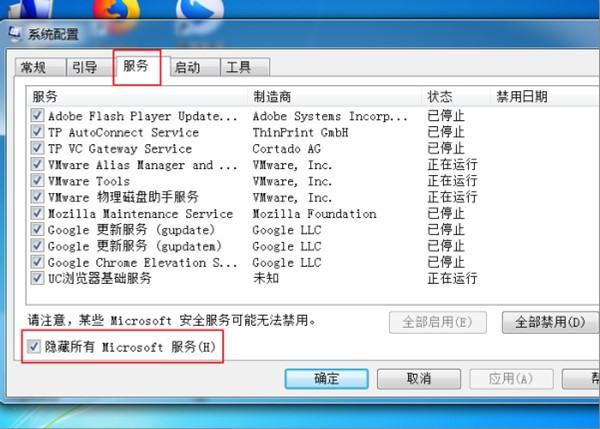Toggle UC浏览器基础服务 checkbox
Viewport: 600px width, 429px height.
(x=37, y=278)
